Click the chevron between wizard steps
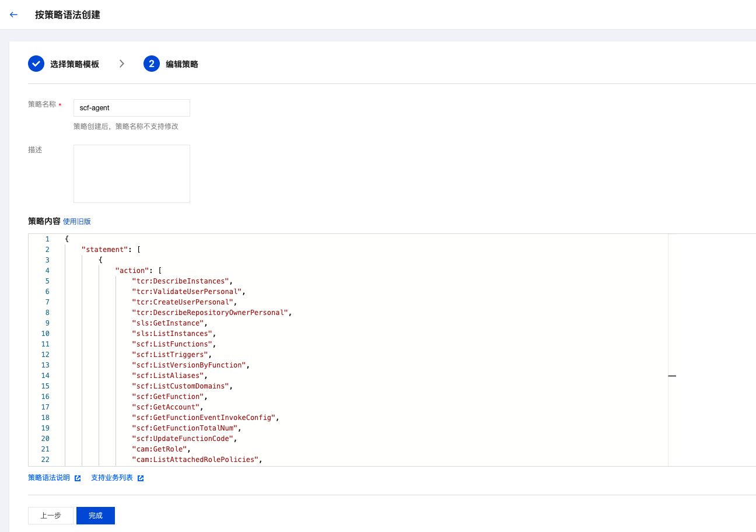This screenshot has height=532, width=756. (122, 64)
